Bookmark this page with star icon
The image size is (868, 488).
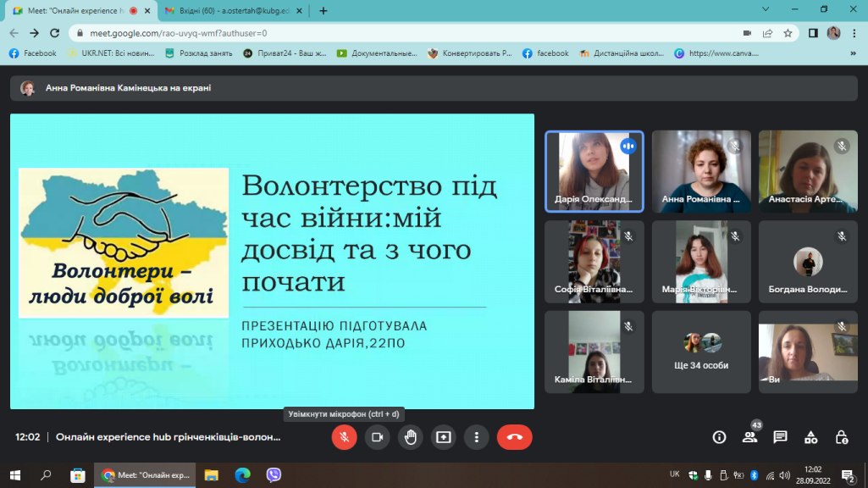(x=788, y=33)
